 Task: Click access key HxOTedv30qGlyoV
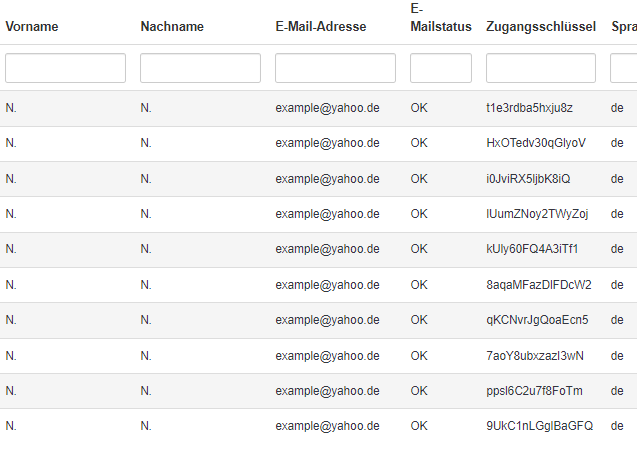coord(535,143)
